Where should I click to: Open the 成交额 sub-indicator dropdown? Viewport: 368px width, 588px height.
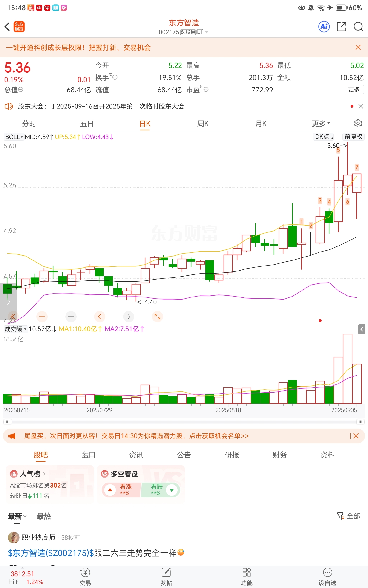(x=16, y=329)
